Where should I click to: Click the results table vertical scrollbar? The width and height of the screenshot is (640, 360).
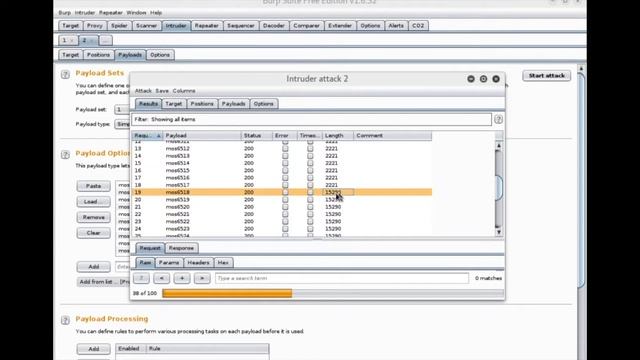pos(498,189)
